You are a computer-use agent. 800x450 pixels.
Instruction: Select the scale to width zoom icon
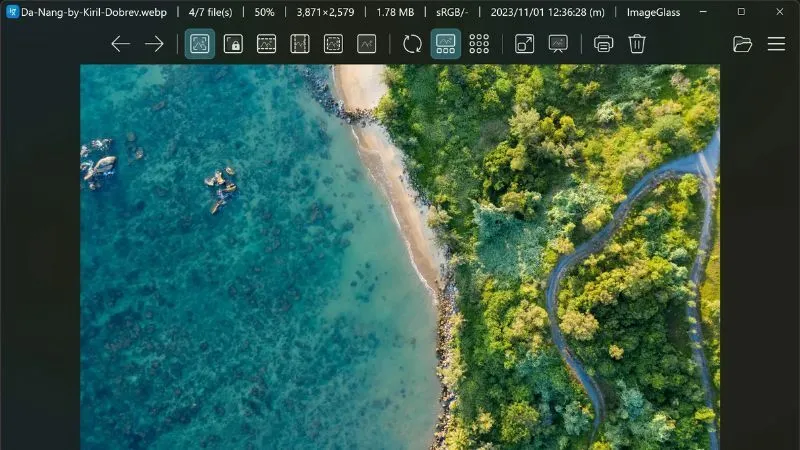pyautogui.click(x=266, y=44)
